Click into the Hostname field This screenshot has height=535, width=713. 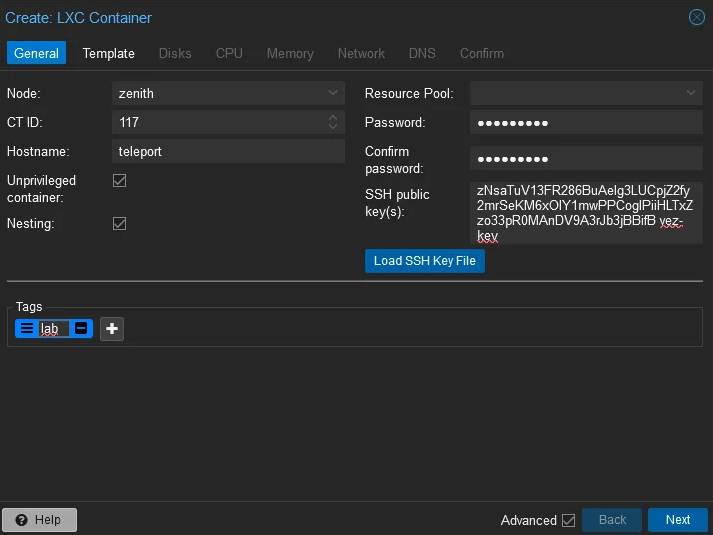(x=228, y=151)
